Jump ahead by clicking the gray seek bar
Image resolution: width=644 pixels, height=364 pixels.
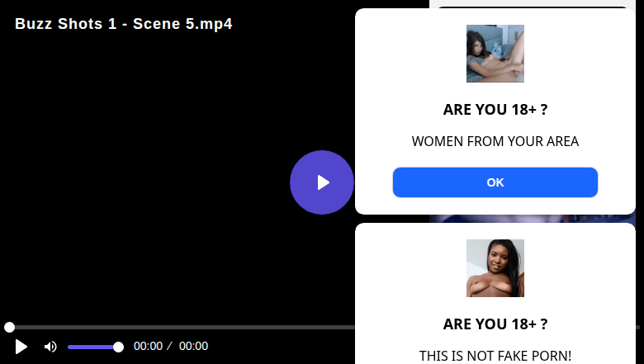181,327
